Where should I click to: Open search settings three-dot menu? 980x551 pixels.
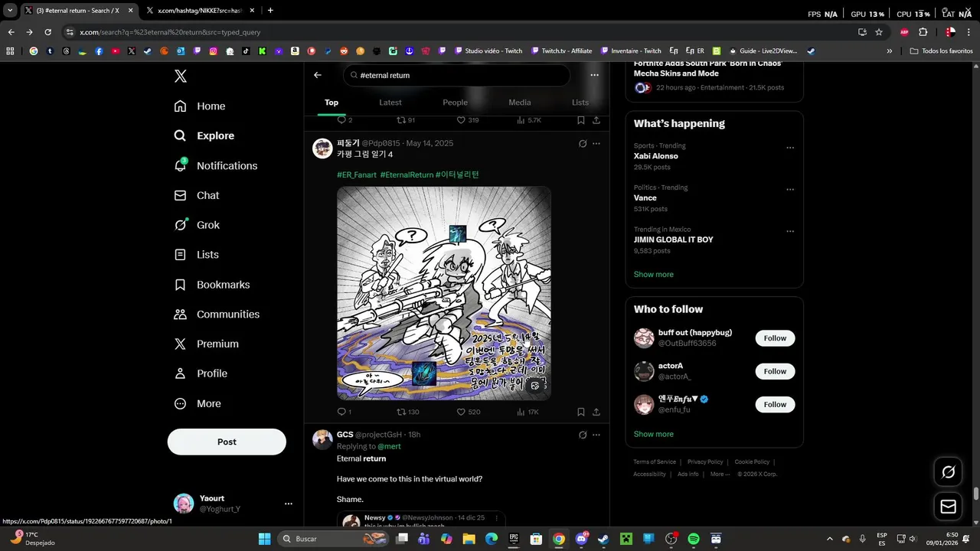coord(594,75)
